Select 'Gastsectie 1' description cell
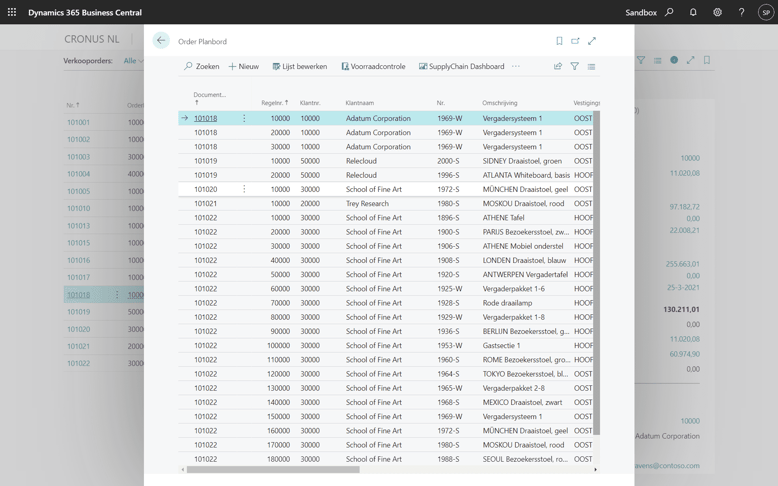778x486 pixels. pos(501,346)
